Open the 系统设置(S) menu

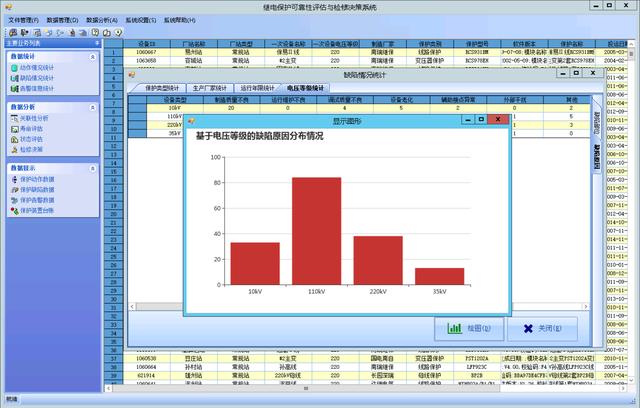click(x=141, y=20)
